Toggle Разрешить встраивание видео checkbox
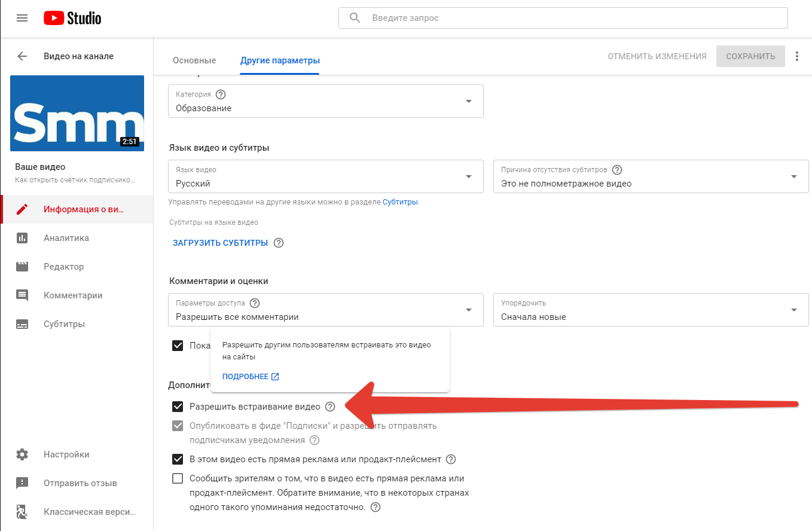 [x=178, y=407]
